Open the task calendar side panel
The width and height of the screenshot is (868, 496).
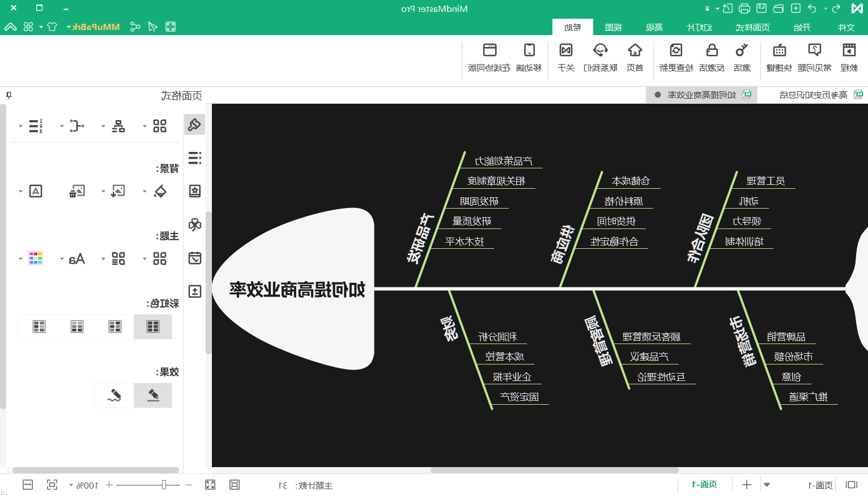(x=194, y=258)
